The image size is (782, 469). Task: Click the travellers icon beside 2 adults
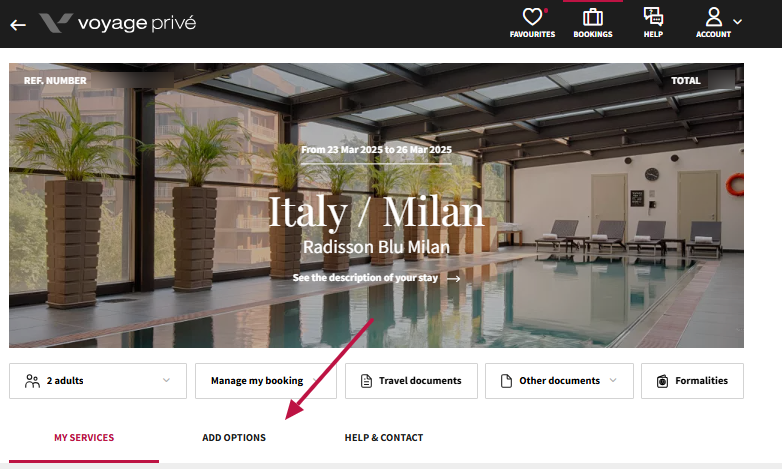coord(32,381)
